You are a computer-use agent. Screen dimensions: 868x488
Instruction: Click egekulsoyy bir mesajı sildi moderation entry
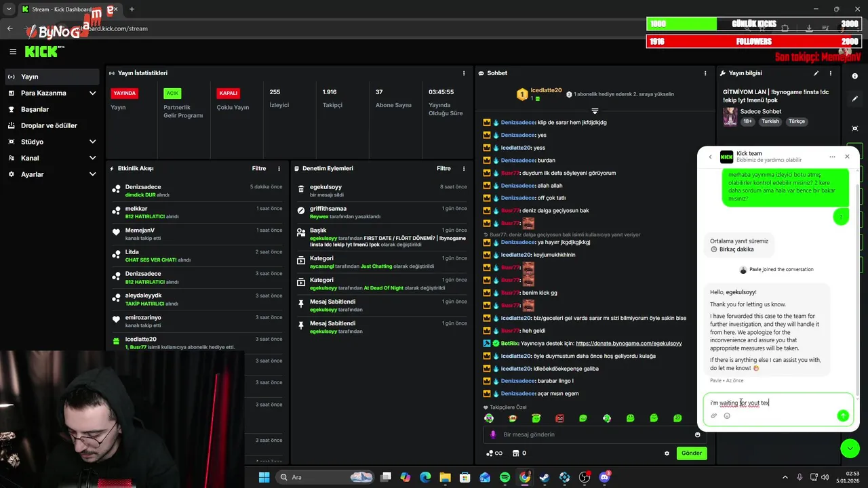[382, 190]
